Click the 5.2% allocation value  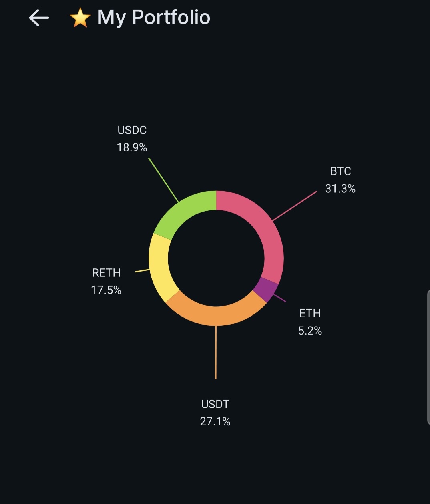click(310, 331)
